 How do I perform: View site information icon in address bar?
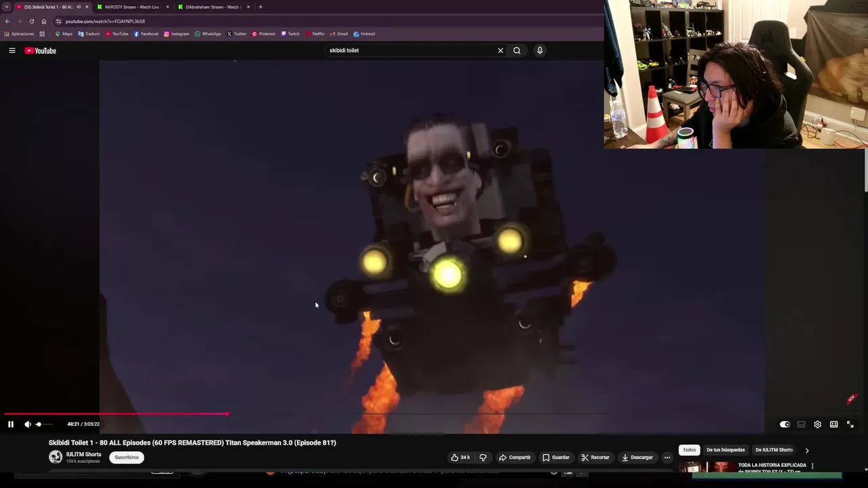pos(58,21)
